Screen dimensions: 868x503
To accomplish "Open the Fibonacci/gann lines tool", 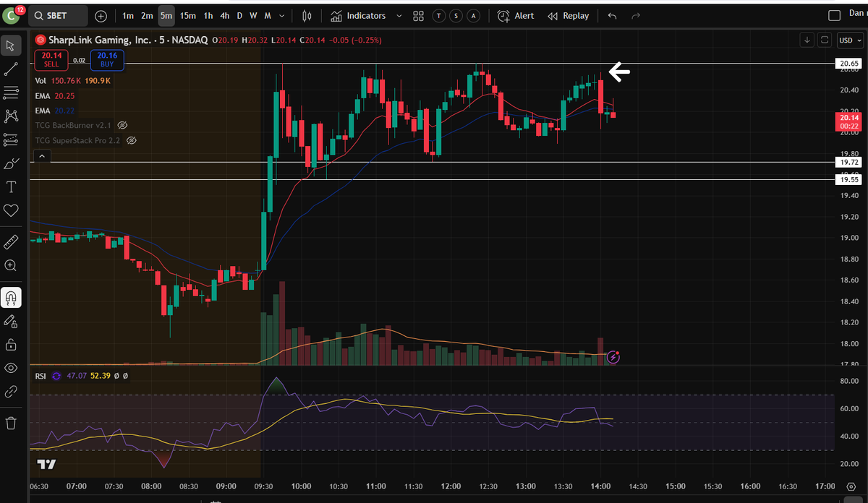I will [11, 93].
